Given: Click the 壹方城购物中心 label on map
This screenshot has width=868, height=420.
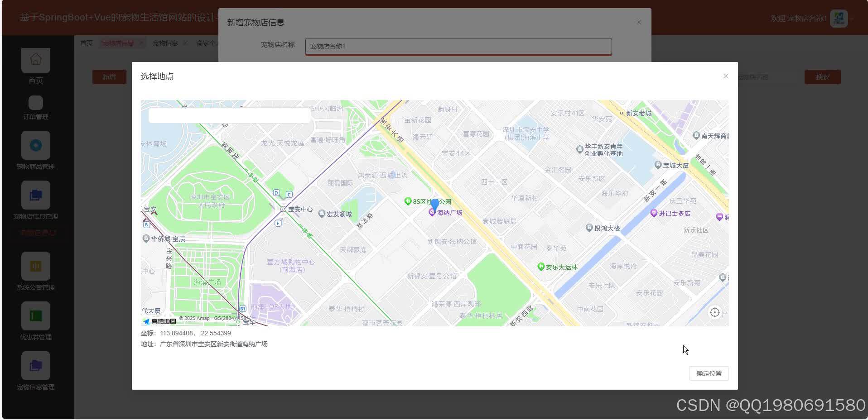Looking at the screenshot, I should click(x=290, y=266).
